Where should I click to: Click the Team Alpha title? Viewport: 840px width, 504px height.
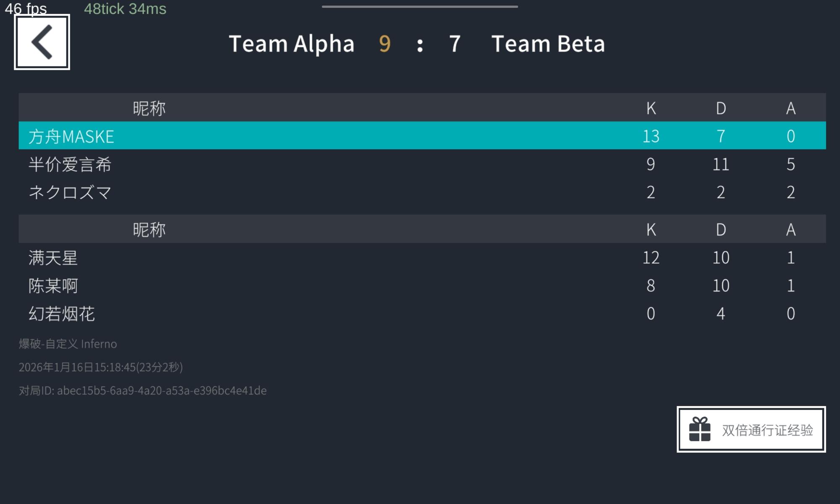(x=291, y=44)
